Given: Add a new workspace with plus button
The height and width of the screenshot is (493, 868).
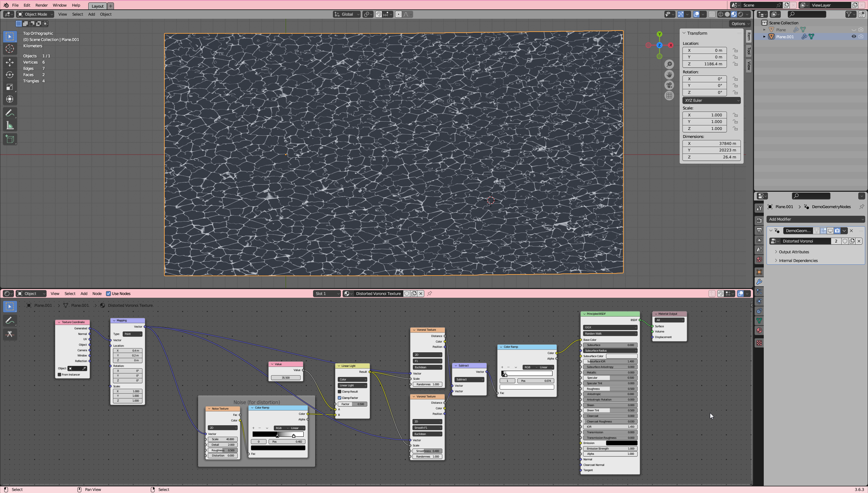Looking at the screenshot, I should [110, 6].
